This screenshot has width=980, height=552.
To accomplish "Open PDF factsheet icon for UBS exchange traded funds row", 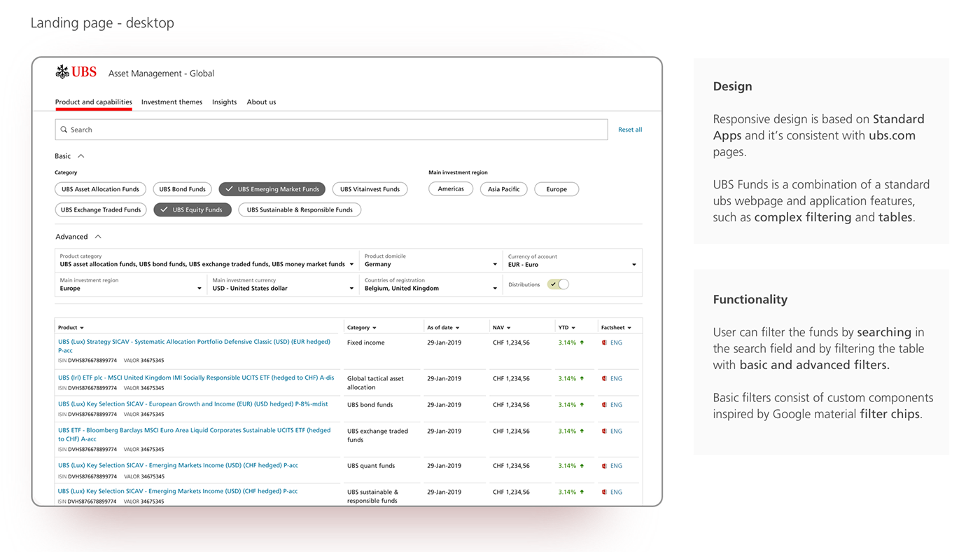I will tap(605, 432).
